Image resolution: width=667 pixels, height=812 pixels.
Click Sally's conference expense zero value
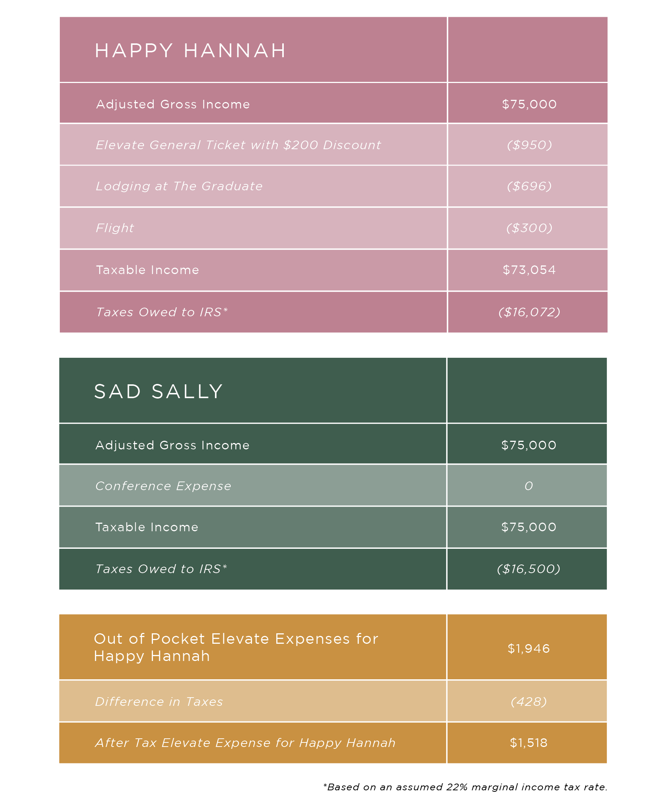[x=529, y=486]
